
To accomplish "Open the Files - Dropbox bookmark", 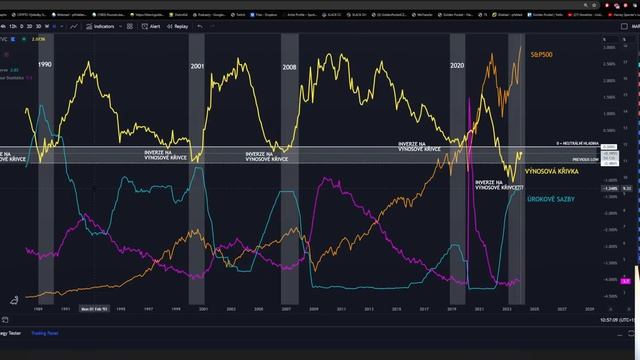I will (264, 14).
